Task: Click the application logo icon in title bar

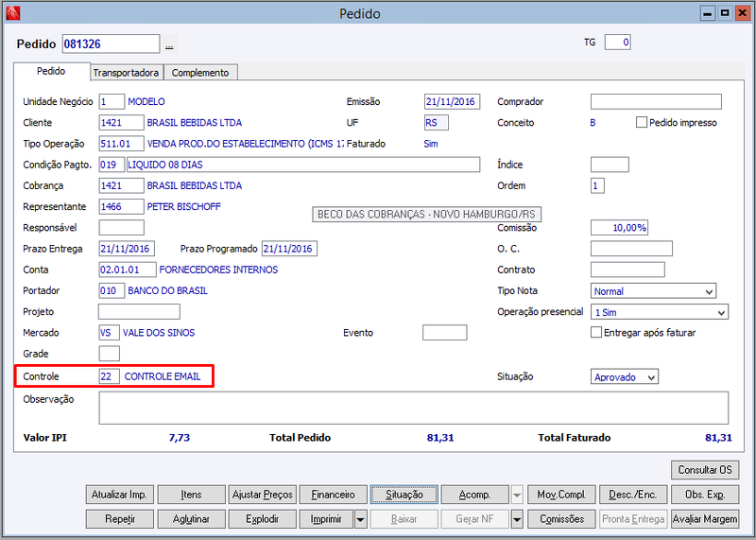Action: pyautogui.click(x=13, y=13)
